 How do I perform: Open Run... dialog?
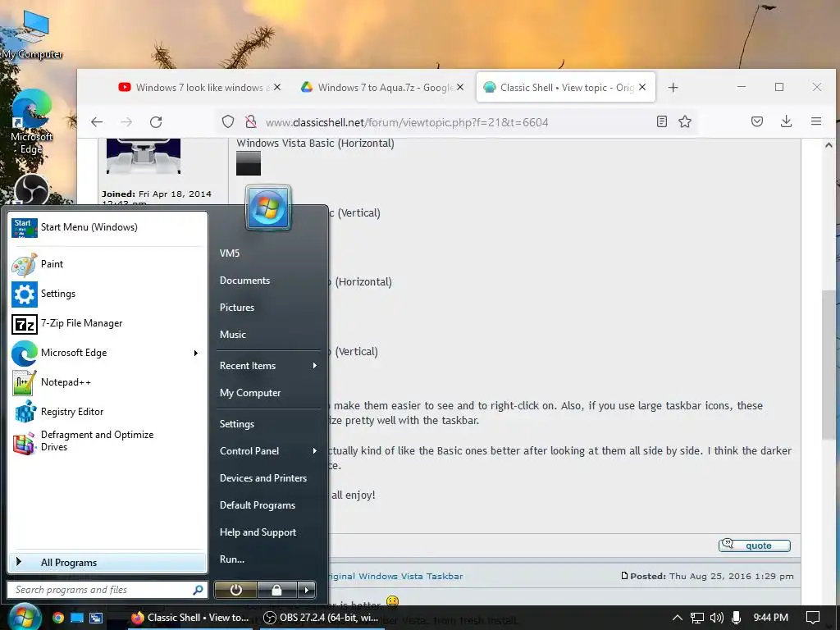232,559
